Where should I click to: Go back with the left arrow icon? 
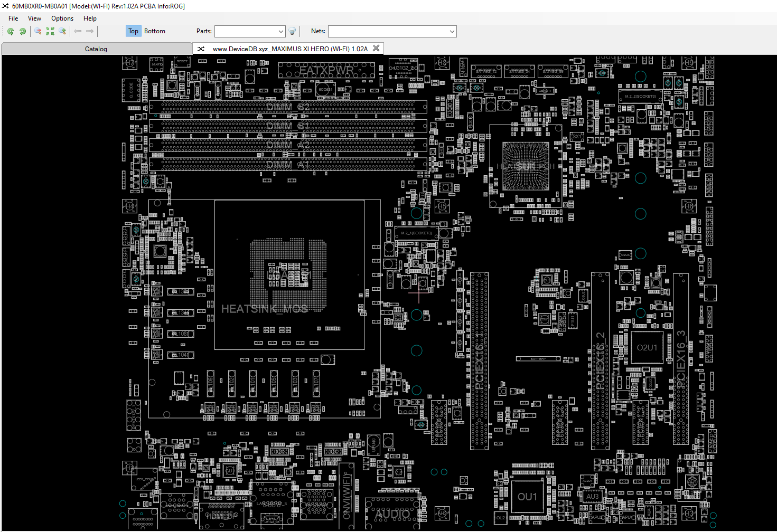tap(78, 31)
